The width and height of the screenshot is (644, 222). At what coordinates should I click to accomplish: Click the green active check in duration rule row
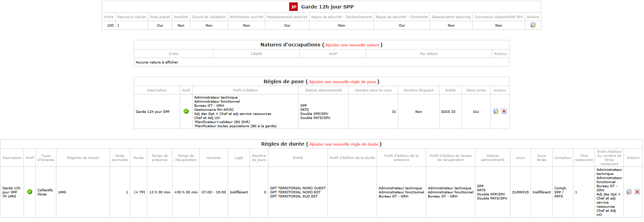point(30,192)
